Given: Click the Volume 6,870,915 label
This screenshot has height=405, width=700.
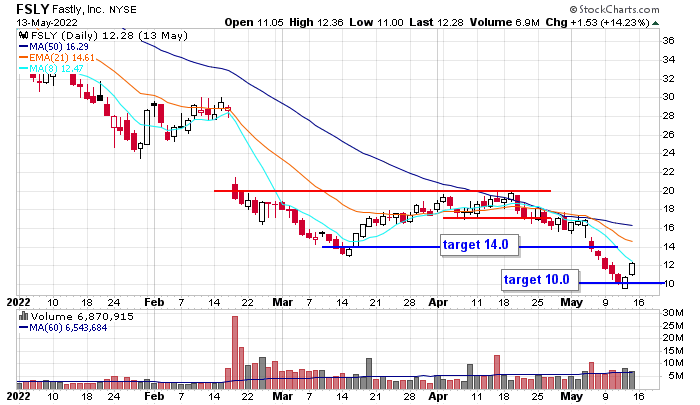Looking at the screenshot, I should [82, 316].
